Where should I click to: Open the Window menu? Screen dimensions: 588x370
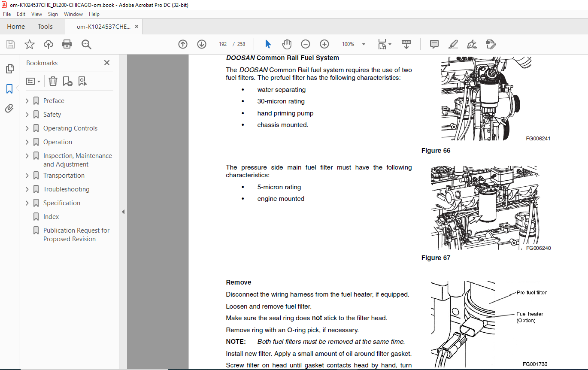point(73,14)
